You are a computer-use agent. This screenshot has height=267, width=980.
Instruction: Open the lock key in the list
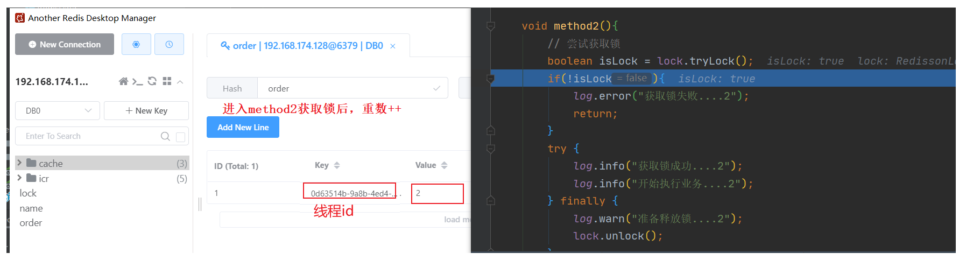click(28, 193)
